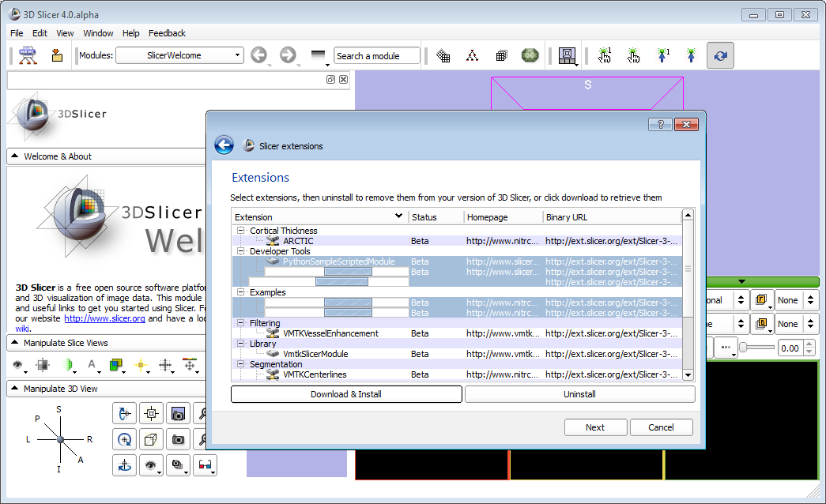Collapse the Developer Tools tree category
This screenshot has width=826, height=504.
[x=240, y=251]
